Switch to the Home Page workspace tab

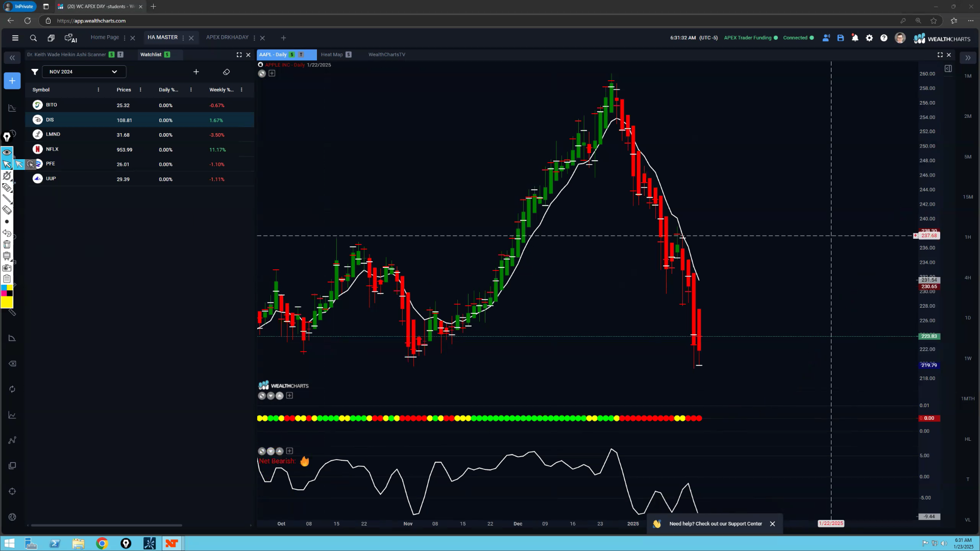pyautogui.click(x=105, y=37)
